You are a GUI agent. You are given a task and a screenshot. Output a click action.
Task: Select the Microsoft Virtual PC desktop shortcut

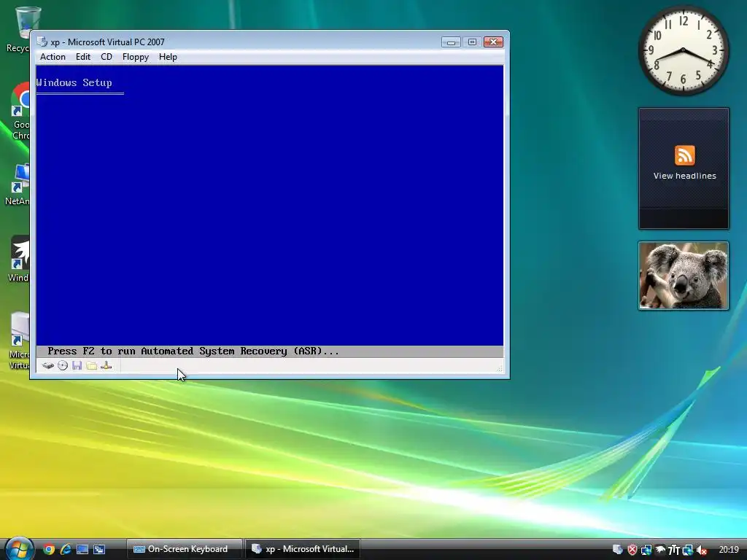point(19,341)
